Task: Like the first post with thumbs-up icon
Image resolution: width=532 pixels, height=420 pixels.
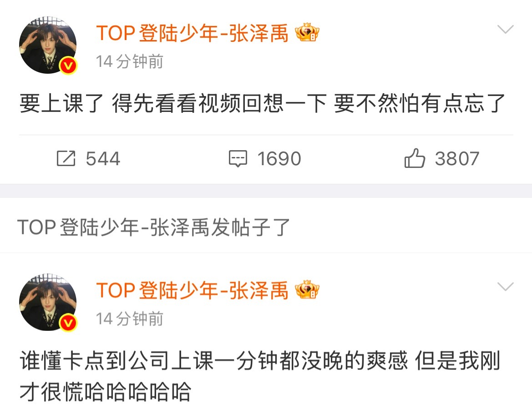Action: (414, 158)
